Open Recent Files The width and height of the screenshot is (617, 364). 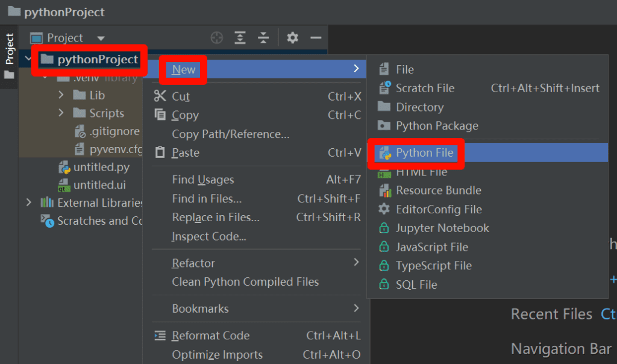click(x=551, y=314)
